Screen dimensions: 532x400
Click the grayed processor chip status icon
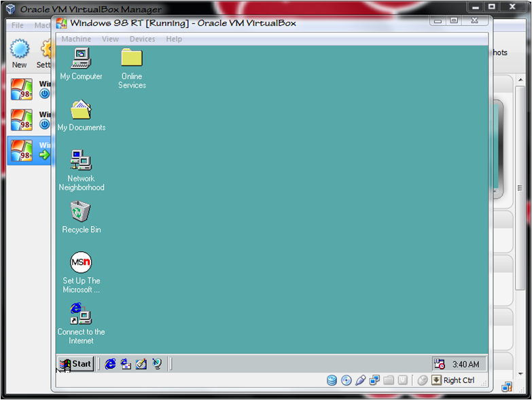(x=403, y=380)
